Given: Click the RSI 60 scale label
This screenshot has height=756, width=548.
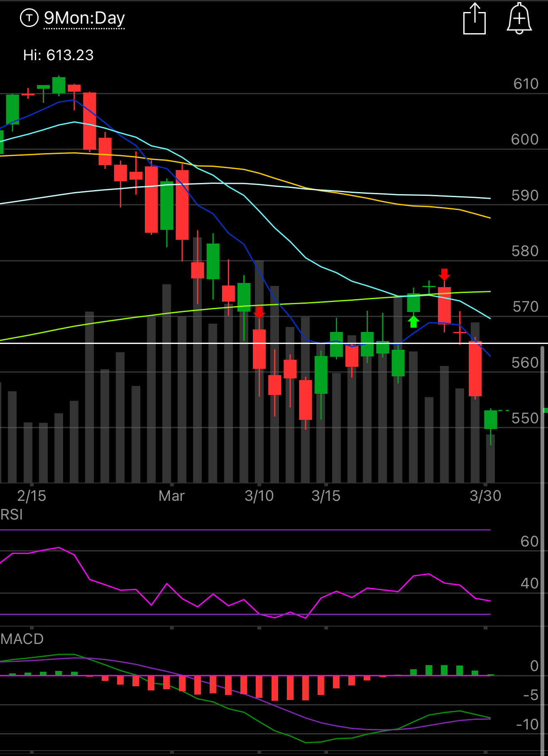Looking at the screenshot, I should pos(529,541).
